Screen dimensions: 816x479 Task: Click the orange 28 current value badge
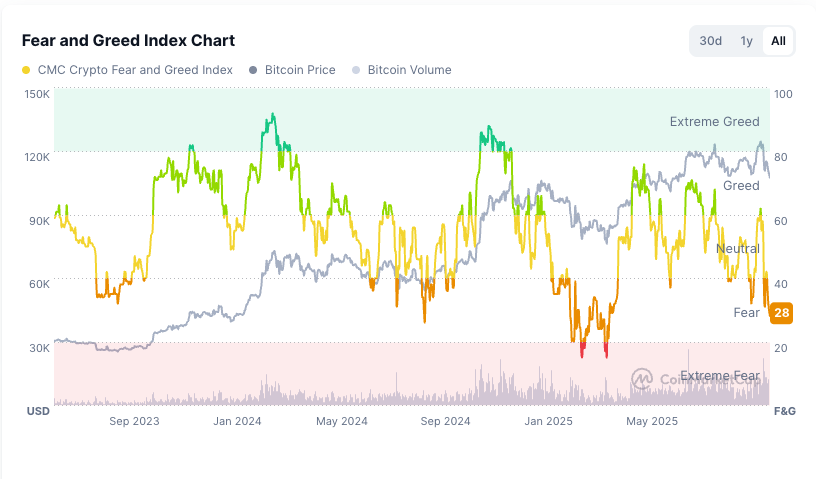782,313
